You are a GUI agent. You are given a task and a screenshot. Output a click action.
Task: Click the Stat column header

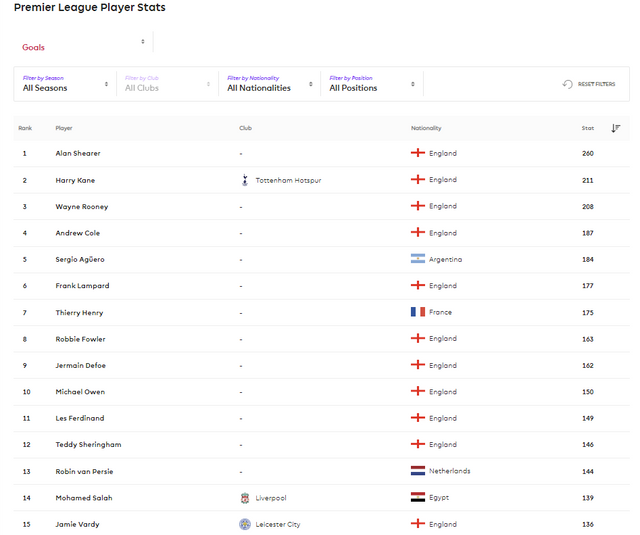[x=588, y=128]
